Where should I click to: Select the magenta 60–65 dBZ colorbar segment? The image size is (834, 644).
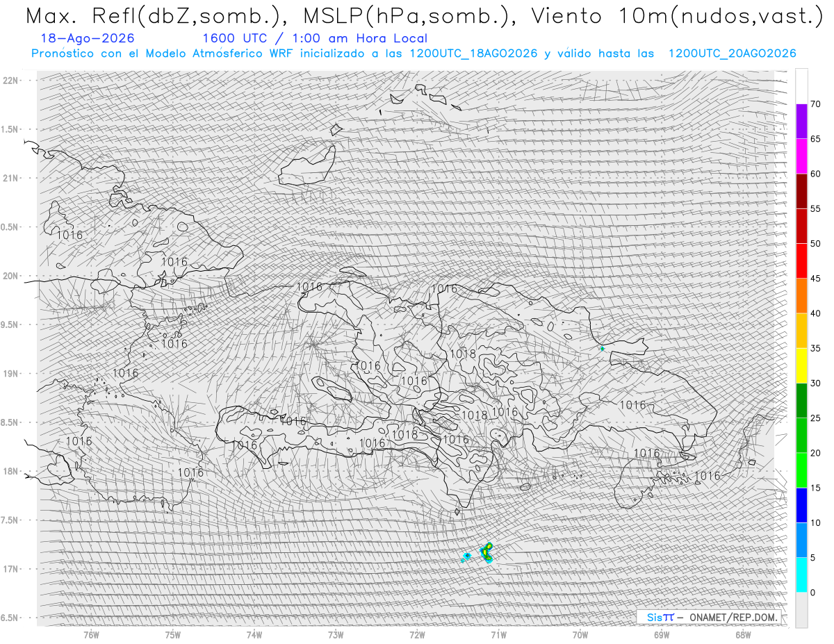coord(801,156)
